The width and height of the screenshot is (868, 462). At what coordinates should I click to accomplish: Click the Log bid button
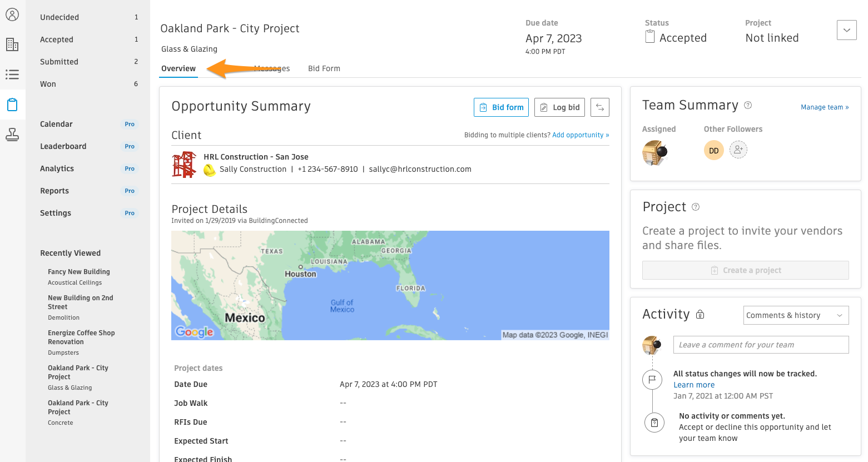coord(559,107)
